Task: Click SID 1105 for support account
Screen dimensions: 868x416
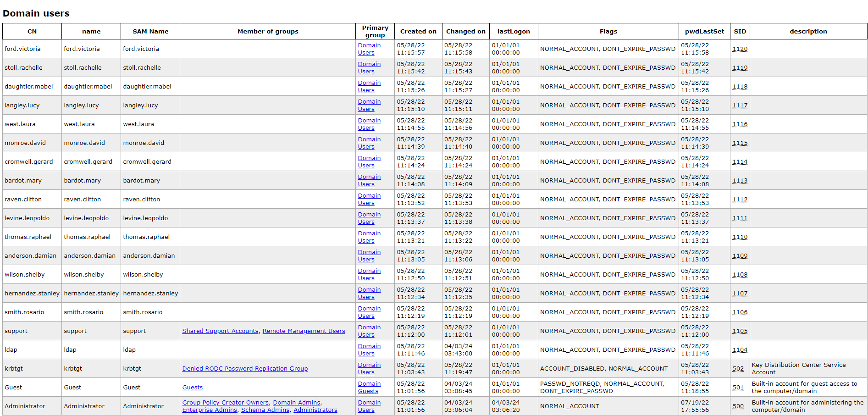Action: [x=740, y=331]
